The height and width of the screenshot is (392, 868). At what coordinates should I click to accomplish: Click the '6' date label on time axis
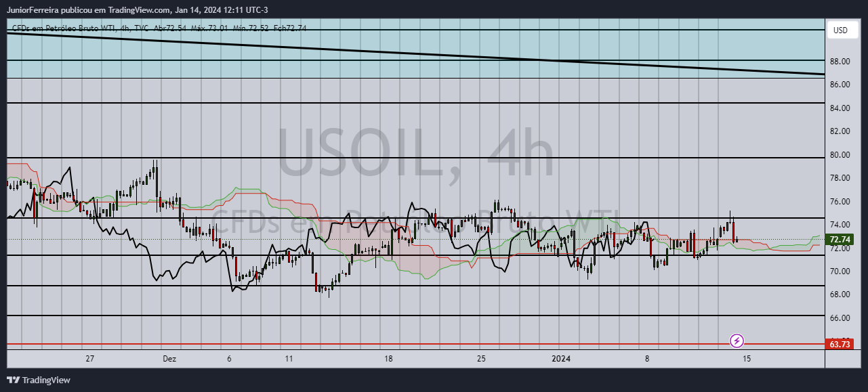pyautogui.click(x=229, y=359)
